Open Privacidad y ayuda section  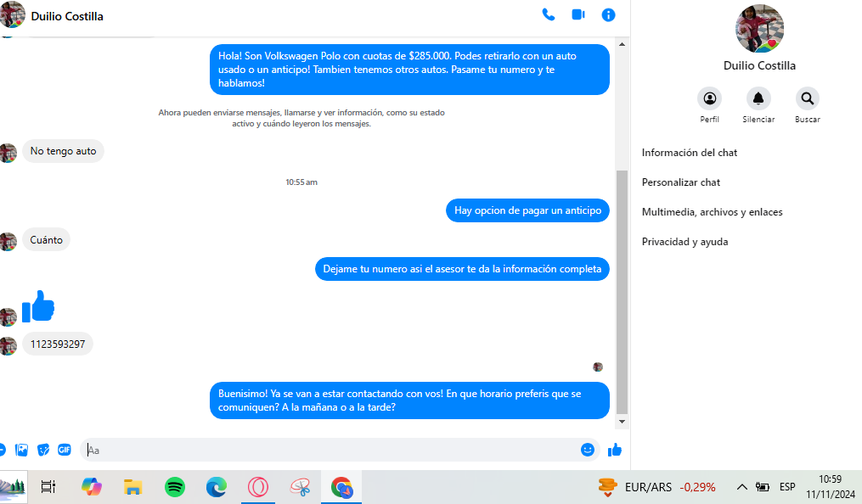685,242
